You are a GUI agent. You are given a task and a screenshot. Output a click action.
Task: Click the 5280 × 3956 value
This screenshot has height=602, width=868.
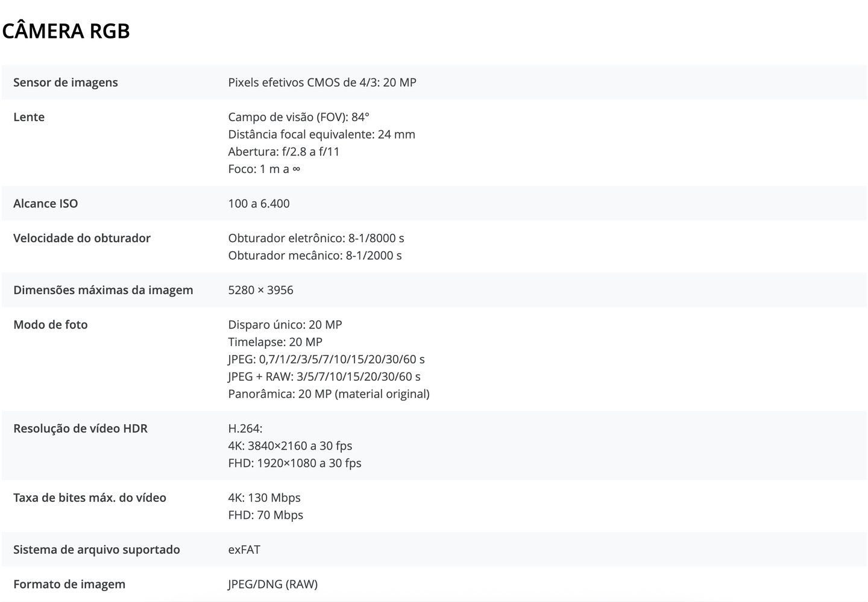coord(260,290)
